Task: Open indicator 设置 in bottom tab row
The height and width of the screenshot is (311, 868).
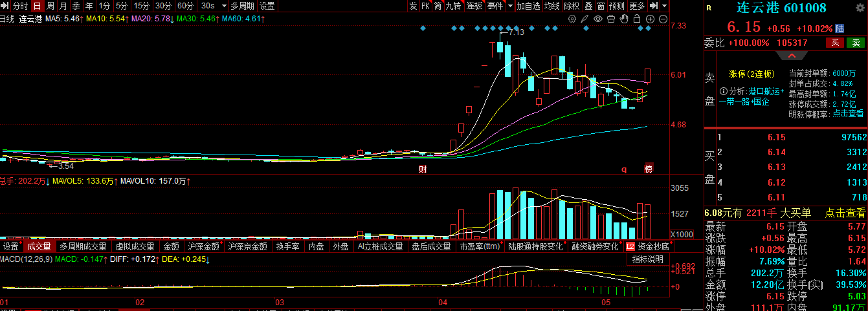Action: click(11, 246)
